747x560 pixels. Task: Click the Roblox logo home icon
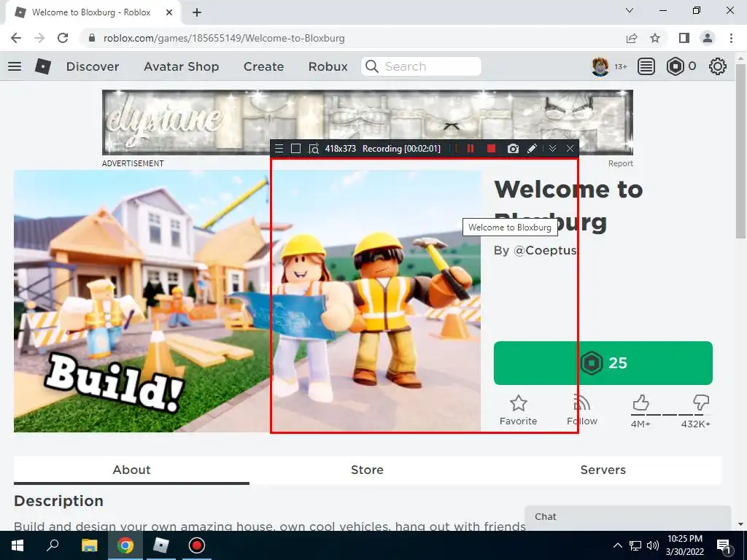[x=43, y=66]
